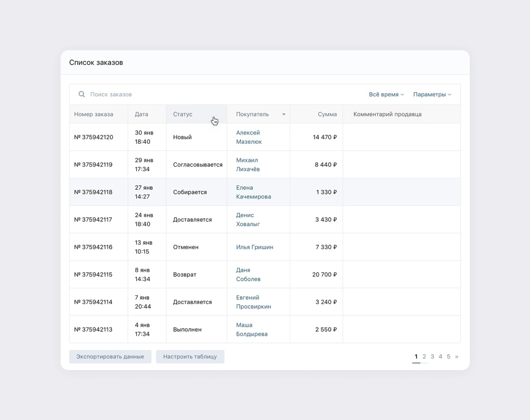Select order № 375942115
The image size is (530, 420).
pos(93,275)
